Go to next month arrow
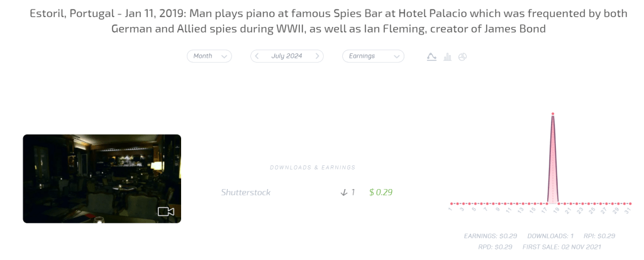The width and height of the screenshot is (644, 260). click(318, 56)
